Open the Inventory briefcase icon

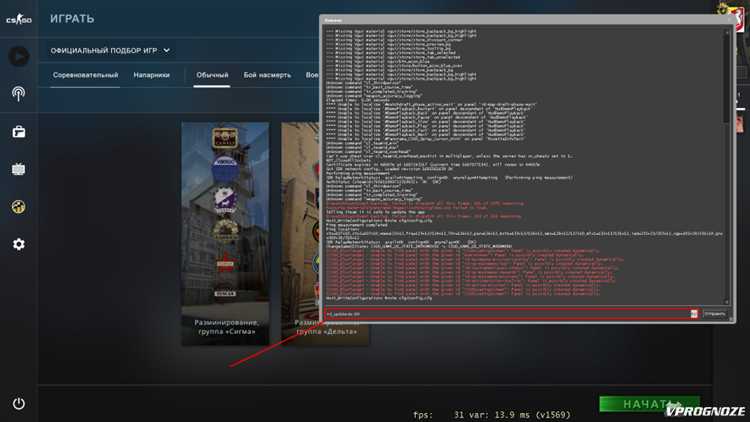[19, 132]
